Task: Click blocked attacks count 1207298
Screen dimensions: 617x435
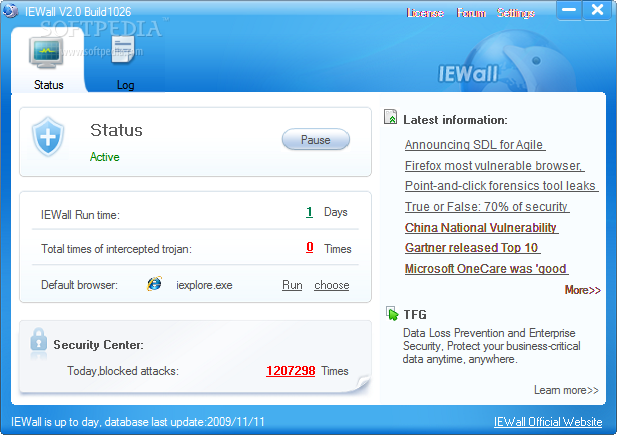Action: (290, 370)
